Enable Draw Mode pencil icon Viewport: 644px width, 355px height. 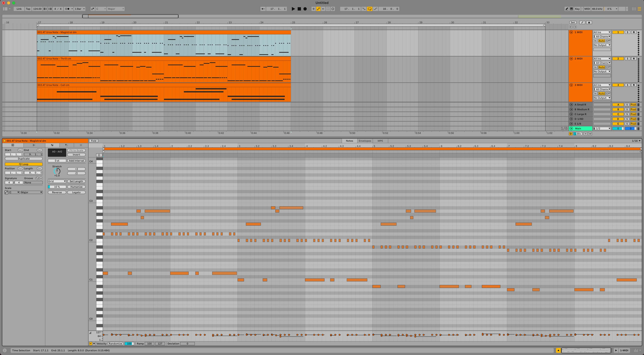[x=567, y=9]
